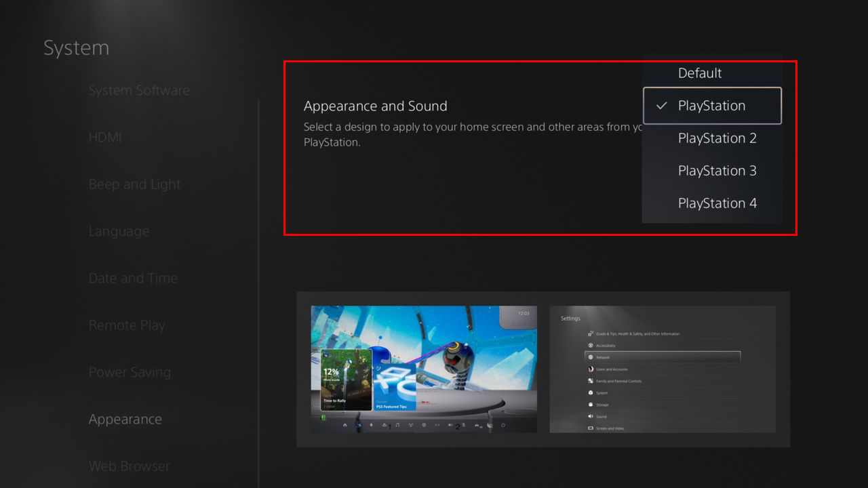Click the checkmark beside PlayStation
This screenshot has height=488, width=868.
coord(662,106)
